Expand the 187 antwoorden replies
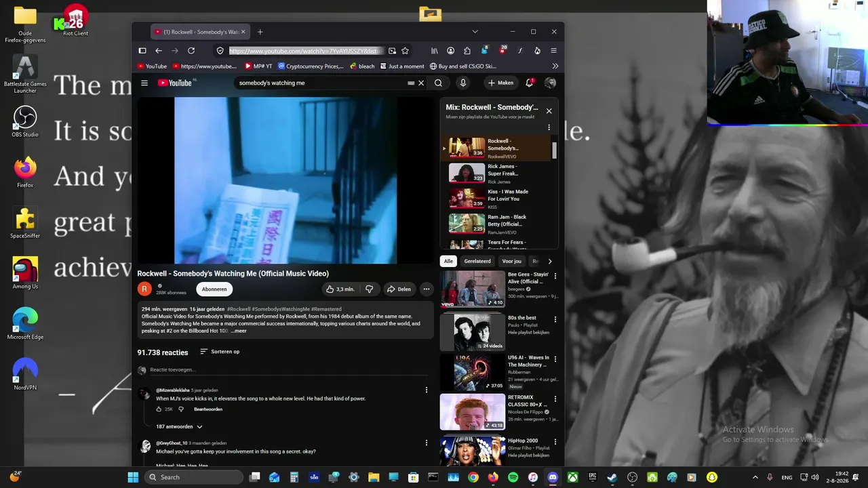868x488 pixels. tap(179, 427)
